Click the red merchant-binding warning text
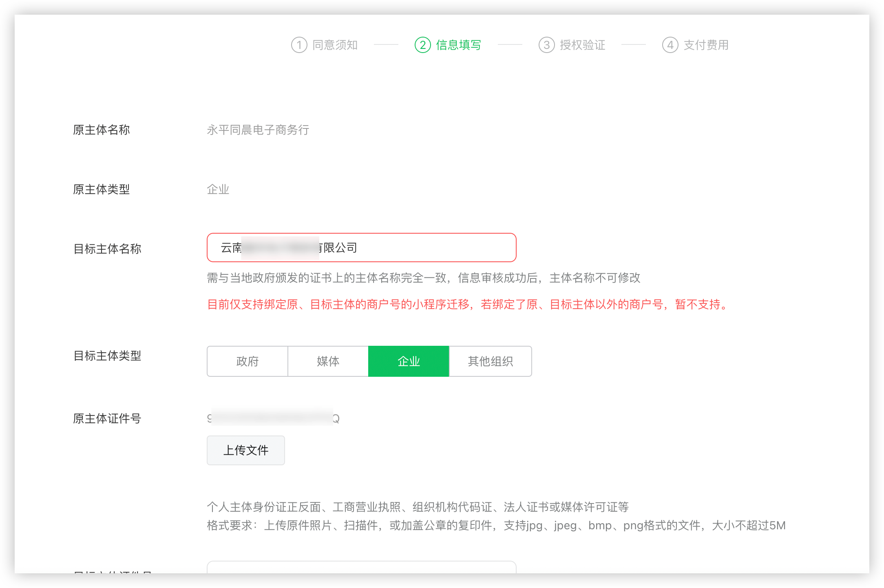Image resolution: width=884 pixels, height=588 pixels. (x=468, y=304)
